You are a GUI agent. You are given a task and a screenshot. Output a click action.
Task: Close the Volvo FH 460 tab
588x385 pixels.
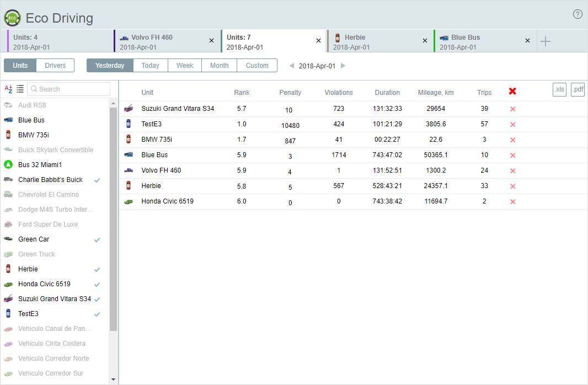[x=211, y=41]
